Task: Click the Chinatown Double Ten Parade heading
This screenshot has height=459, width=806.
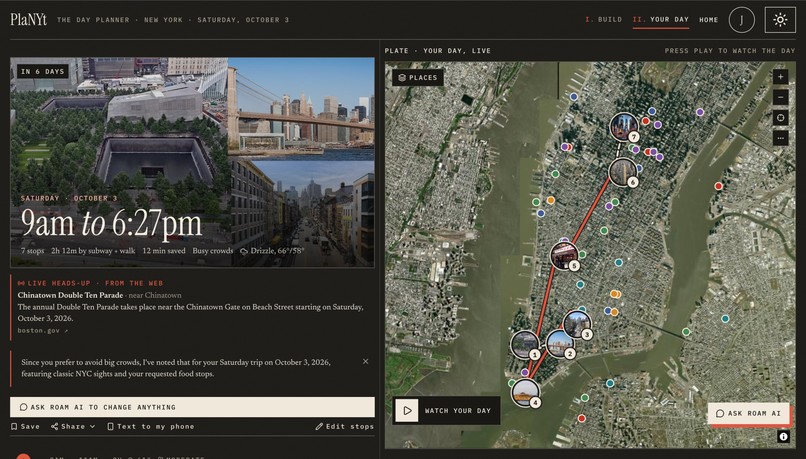Action: (x=70, y=295)
